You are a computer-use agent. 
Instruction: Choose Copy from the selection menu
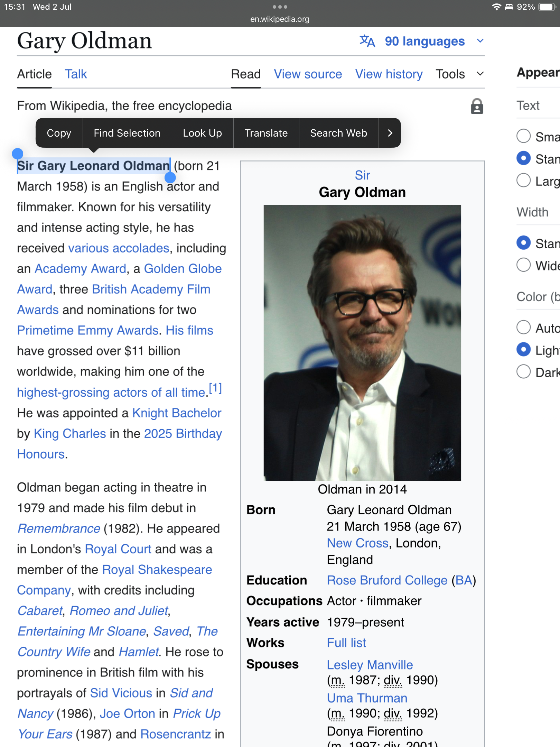click(59, 133)
